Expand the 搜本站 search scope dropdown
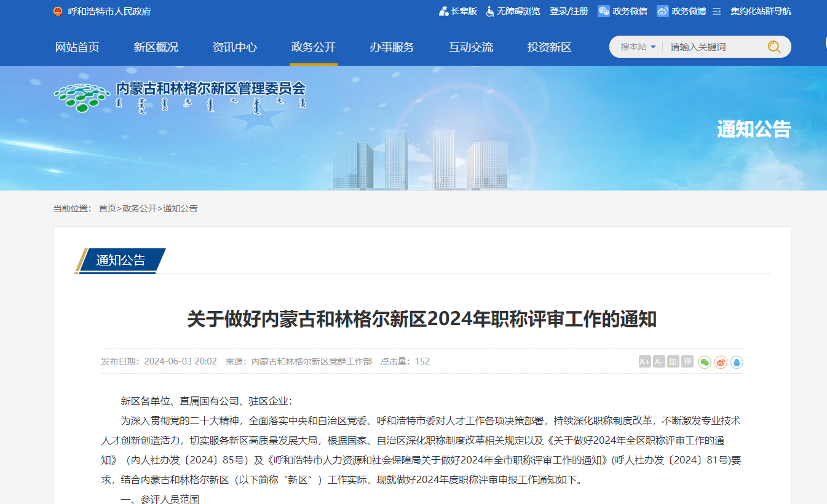This screenshot has width=827, height=504. point(638,47)
